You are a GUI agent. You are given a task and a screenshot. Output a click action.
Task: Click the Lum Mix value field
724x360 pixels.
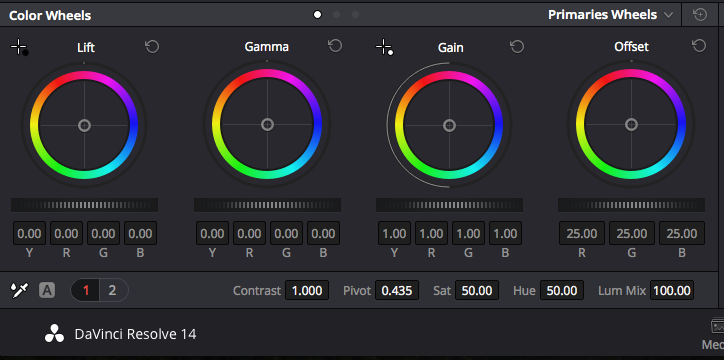[672, 291]
